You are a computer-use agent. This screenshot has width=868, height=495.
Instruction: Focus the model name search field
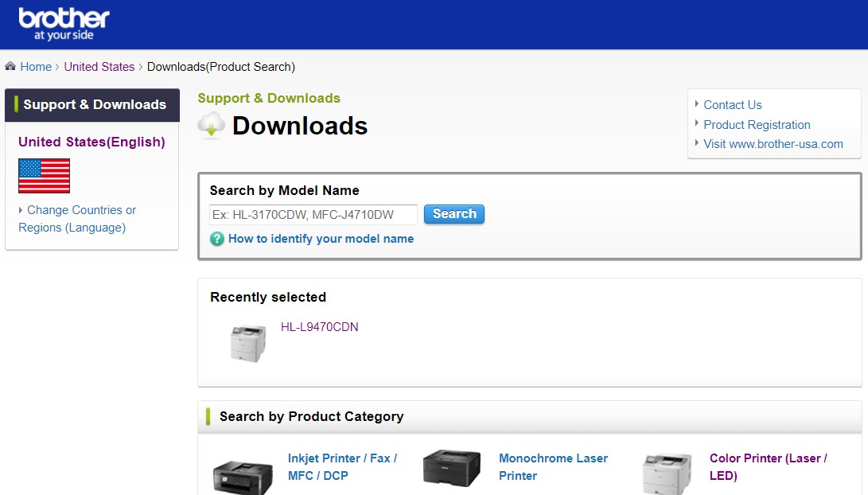tap(313, 215)
